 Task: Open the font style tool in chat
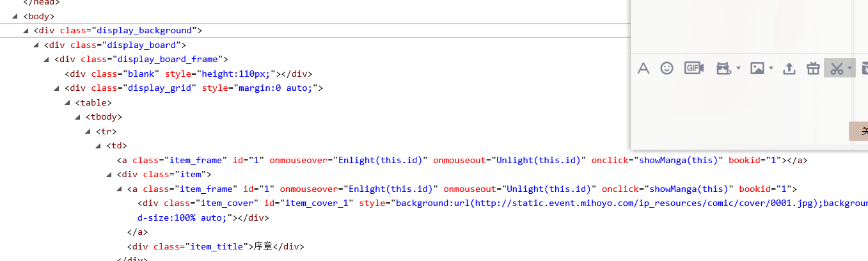coord(643,68)
